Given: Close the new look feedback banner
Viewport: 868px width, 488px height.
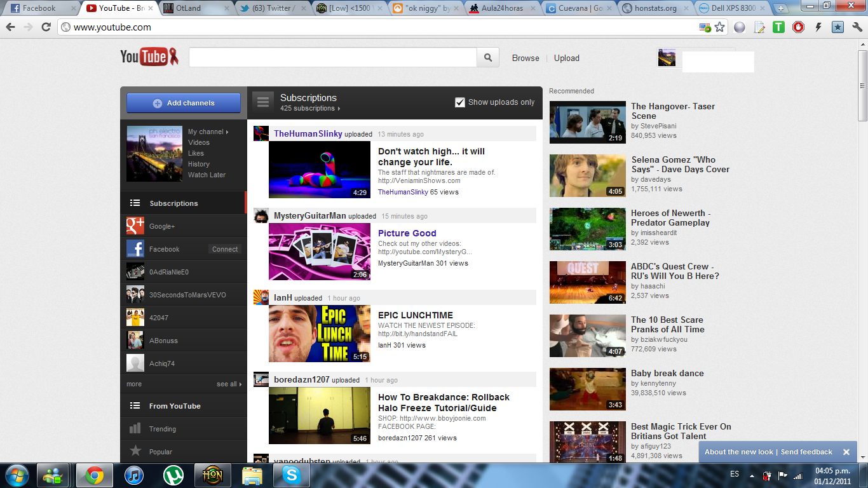Looking at the screenshot, I should coord(846,452).
